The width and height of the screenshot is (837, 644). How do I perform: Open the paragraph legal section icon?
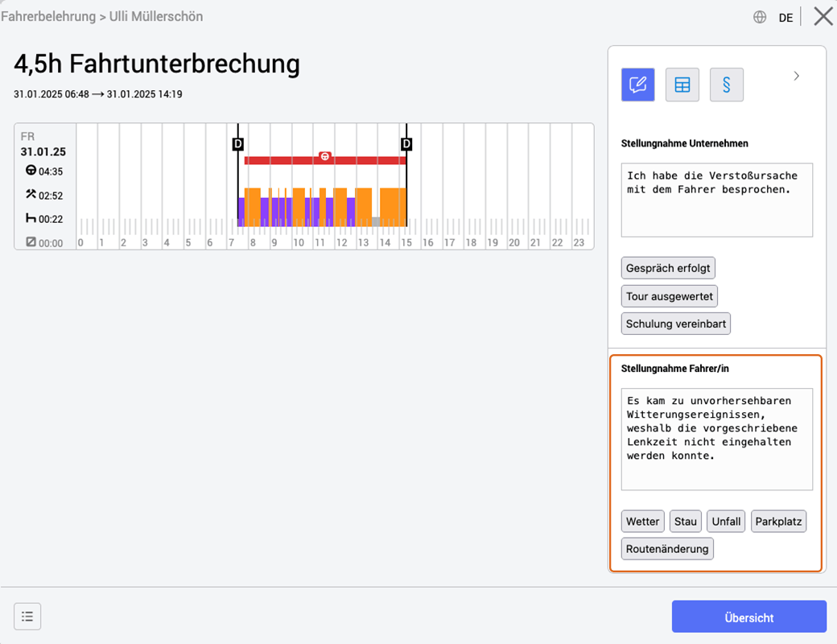727,85
